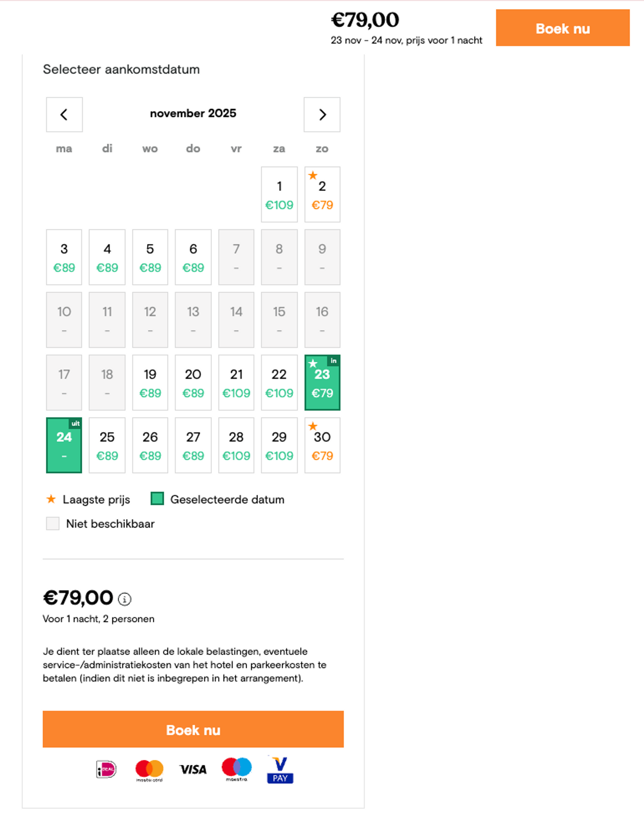Select November 19 as arrival date
The width and height of the screenshot is (644, 816).
tap(150, 383)
